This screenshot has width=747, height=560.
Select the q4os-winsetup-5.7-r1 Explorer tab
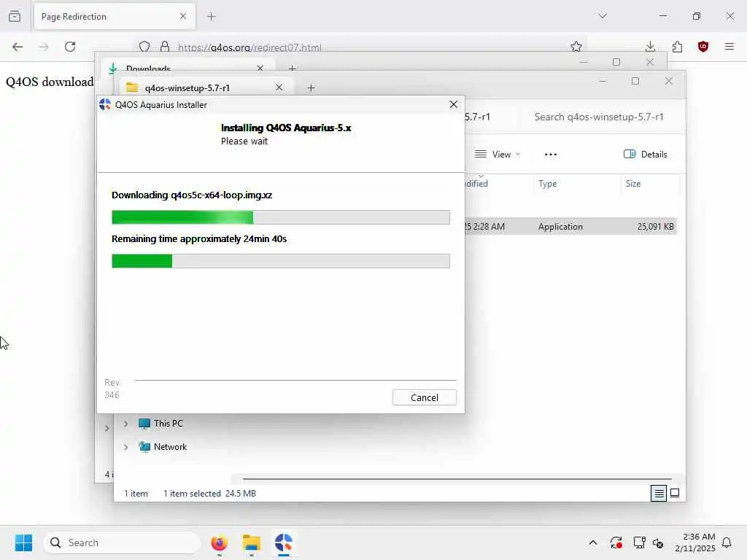205,87
